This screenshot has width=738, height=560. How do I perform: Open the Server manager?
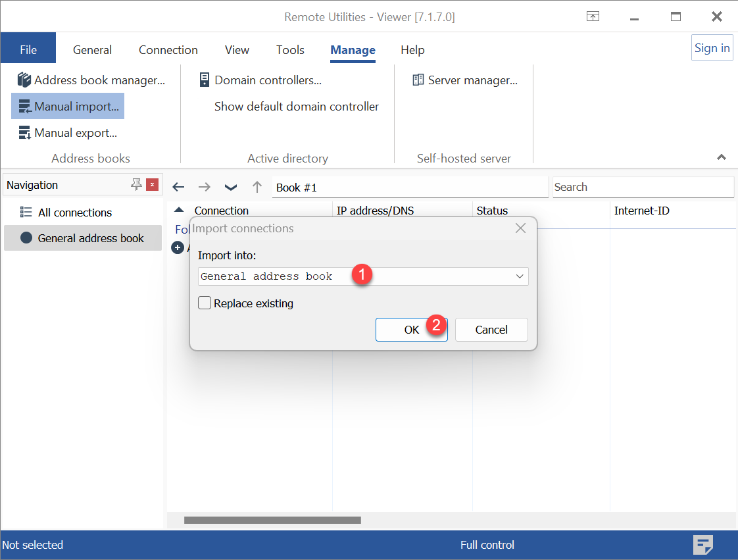[x=465, y=80]
